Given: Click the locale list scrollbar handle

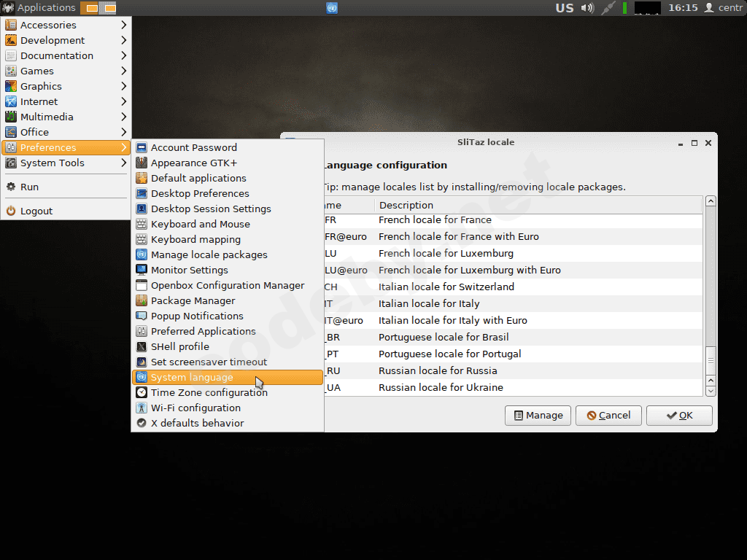Looking at the screenshot, I should pos(711,360).
